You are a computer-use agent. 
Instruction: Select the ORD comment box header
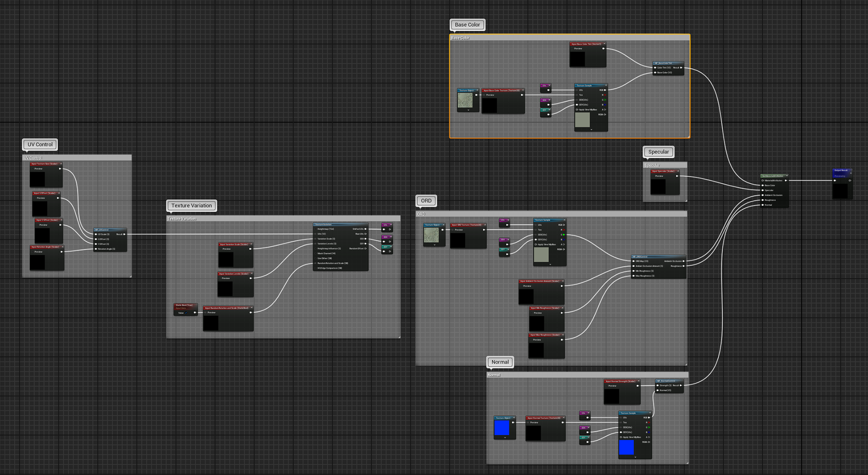click(552, 214)
